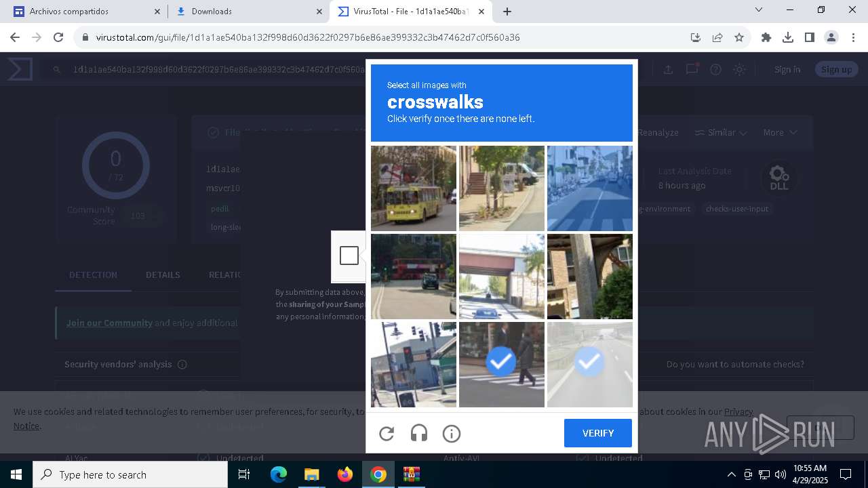Tick the reCAPTCHA I'm-not-a-robot checkbox
868x488 pixels.
[349, 256]
